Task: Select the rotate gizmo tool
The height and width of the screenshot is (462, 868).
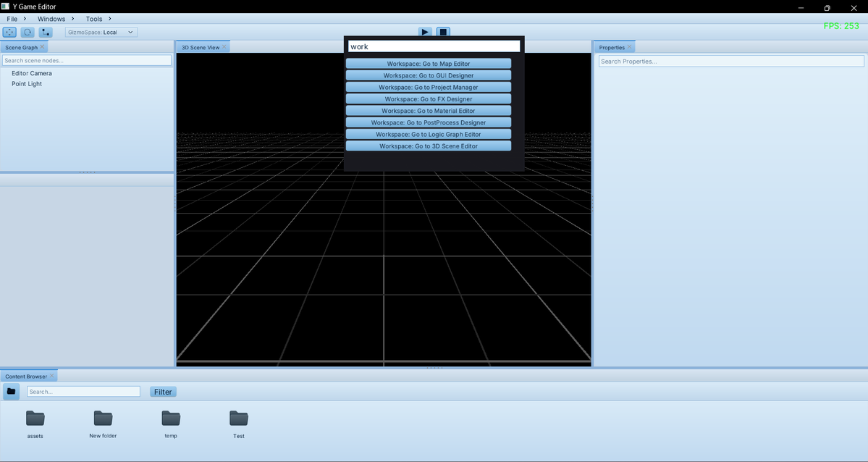Action: 28,32
